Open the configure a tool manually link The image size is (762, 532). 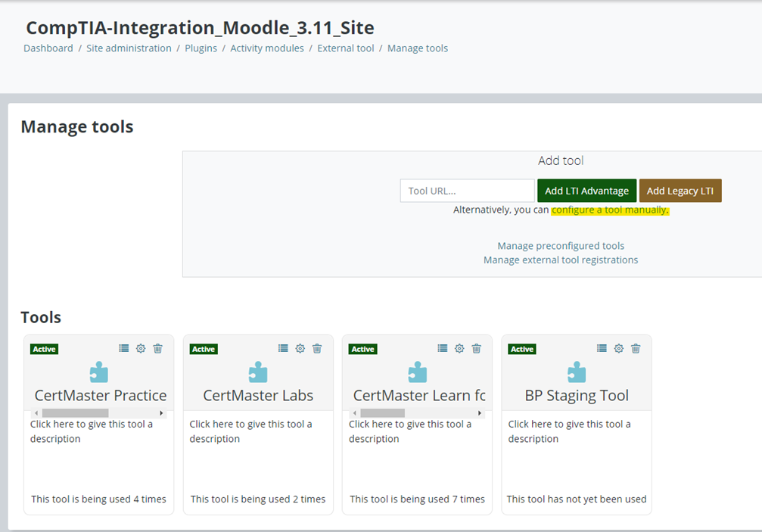pos(611,210)
